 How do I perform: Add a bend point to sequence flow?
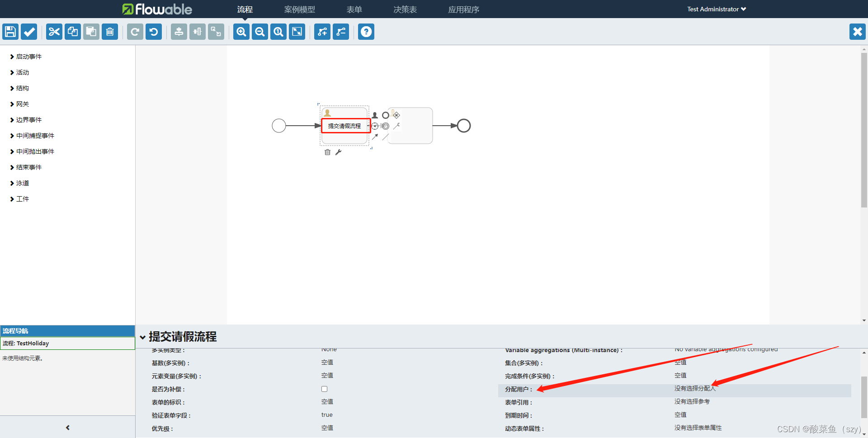click(322, 32)
